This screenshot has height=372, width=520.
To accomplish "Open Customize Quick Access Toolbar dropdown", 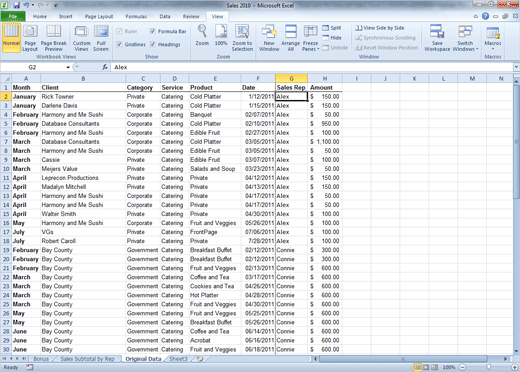I will tap(55, 5).
